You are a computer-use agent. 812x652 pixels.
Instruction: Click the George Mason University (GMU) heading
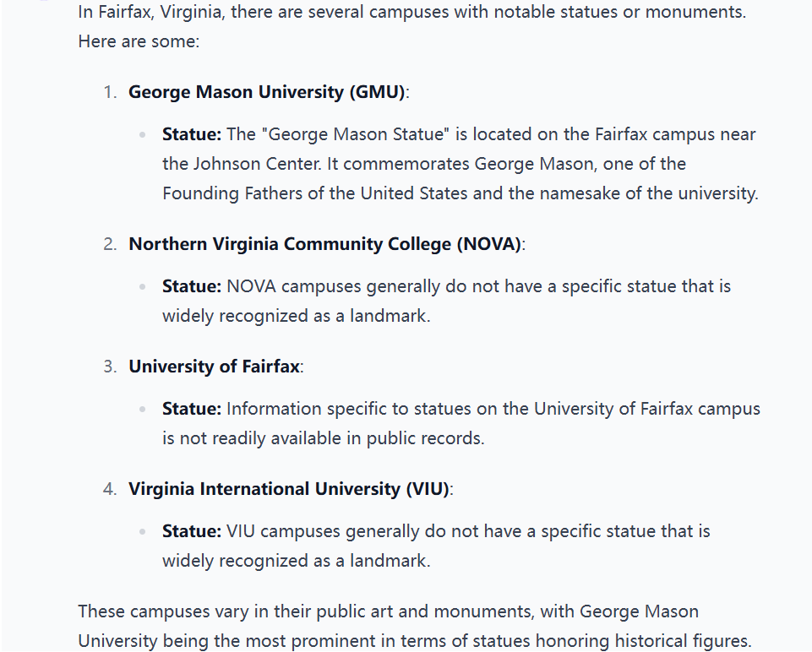pos(267,92)
